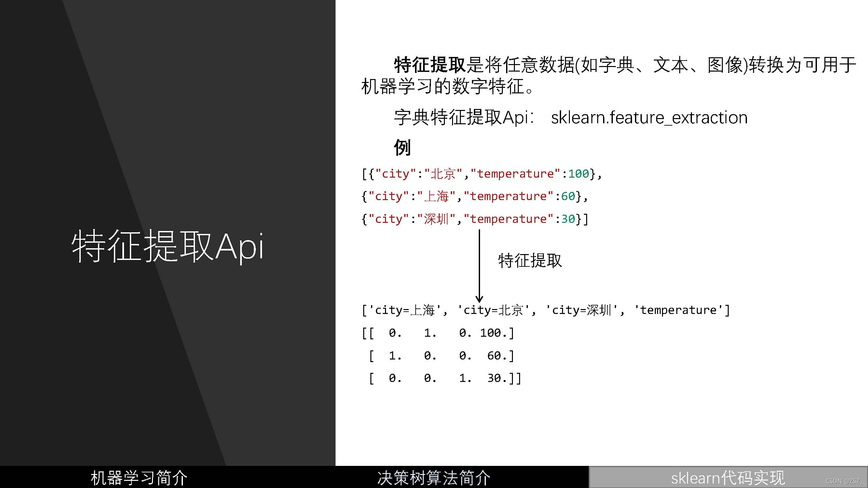Image resolution: width=868 pixels, height=488 pixels.
Task: Click the matrix row ending in 100.
Action: 438,333
